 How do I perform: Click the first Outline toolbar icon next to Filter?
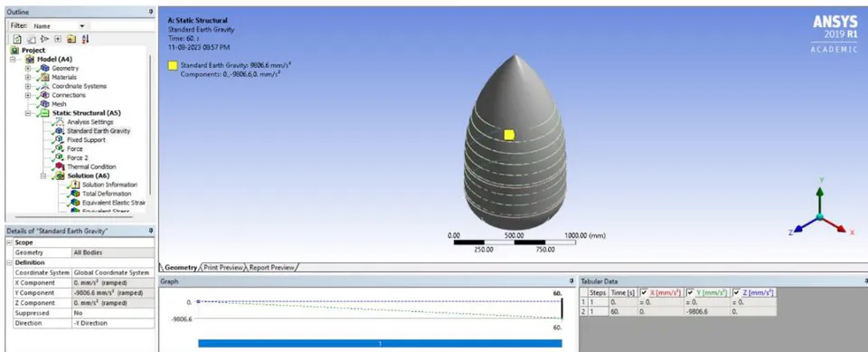pyautogui.click(x=18, y=39)
